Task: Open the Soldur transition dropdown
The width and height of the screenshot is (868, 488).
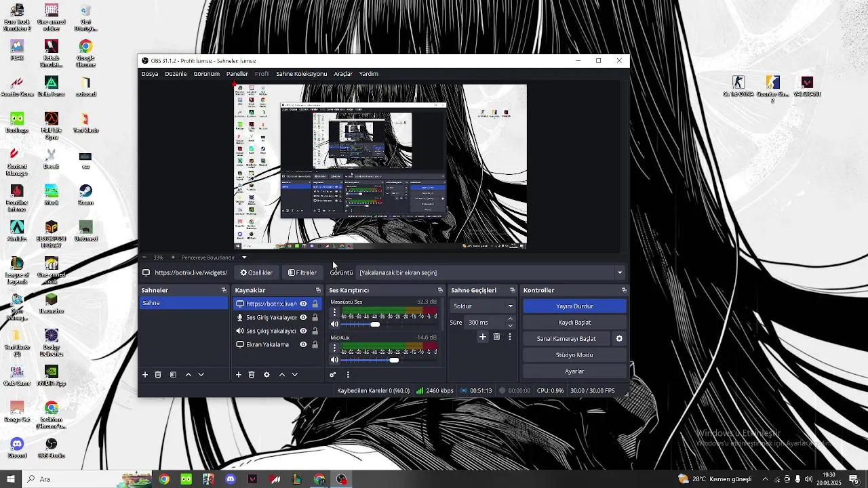Action: point(483,306)
